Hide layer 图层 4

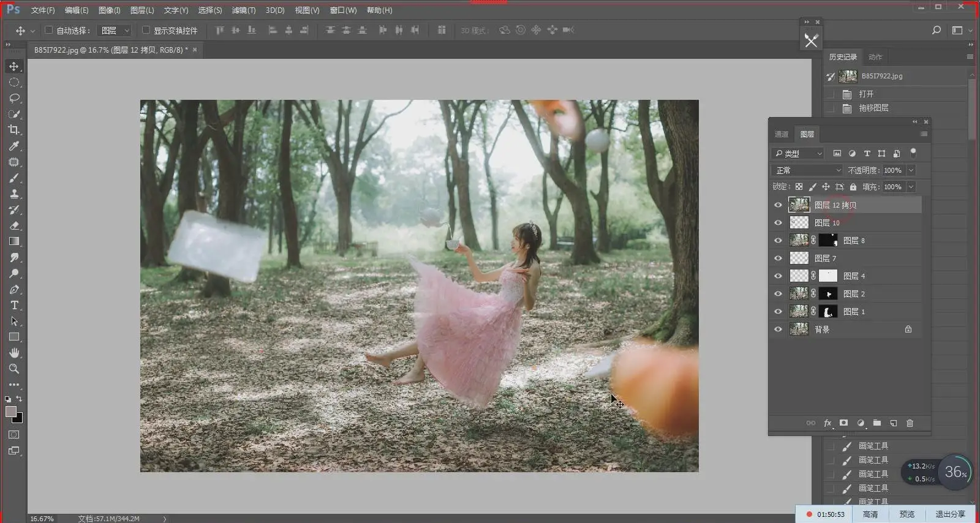coord(778,276)
